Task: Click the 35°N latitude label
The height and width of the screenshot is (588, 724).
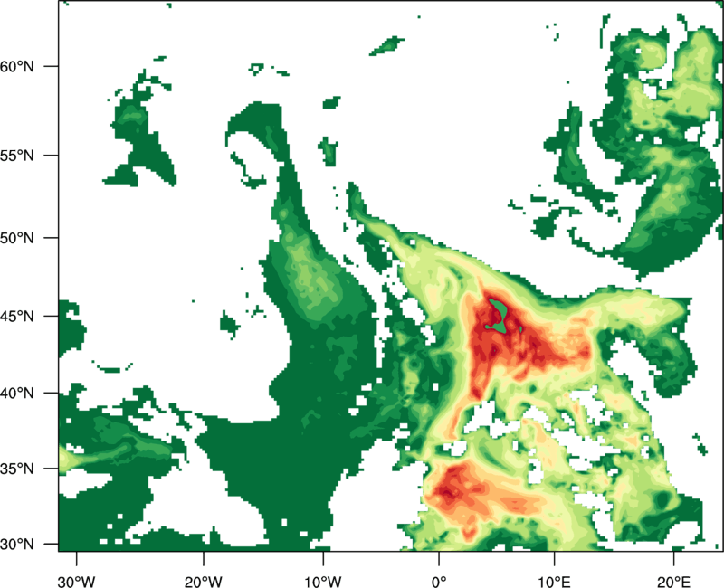Action: coord(17,469)
